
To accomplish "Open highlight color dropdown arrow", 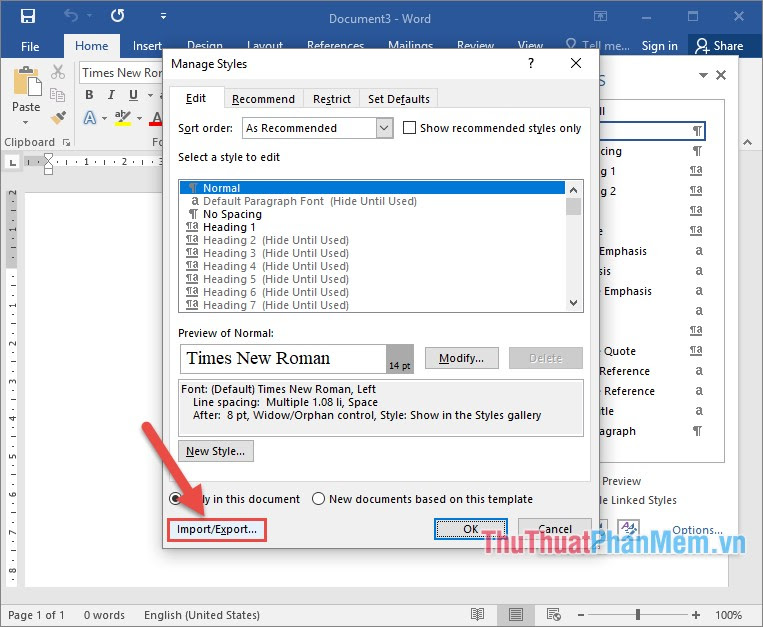I will (x=139, y=118).
